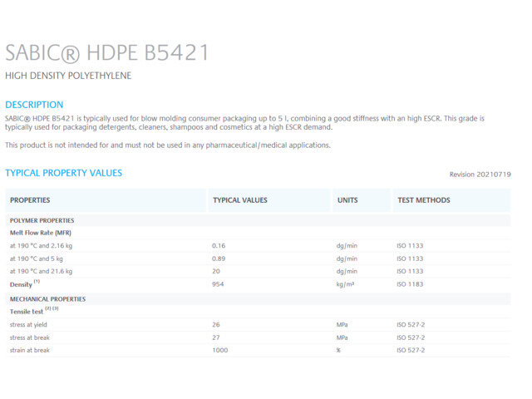The image size is (532, 399).
Task: Click the value 0.89
Action: [x=219, y=259]
